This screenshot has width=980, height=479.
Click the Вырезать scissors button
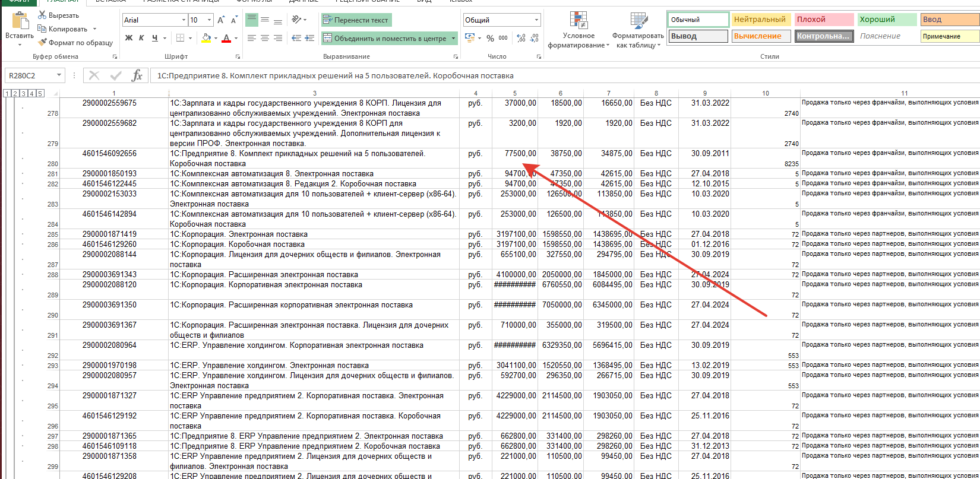(58, 15)
